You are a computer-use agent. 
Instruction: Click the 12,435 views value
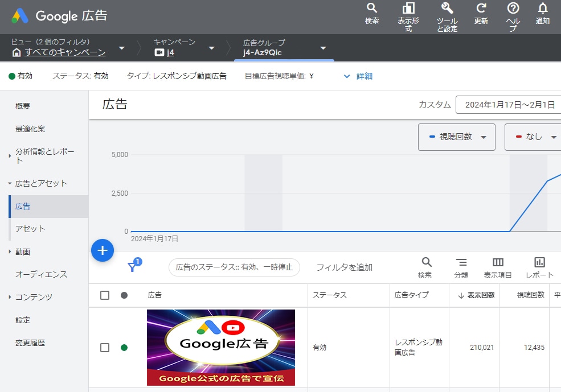pos(534,347)
